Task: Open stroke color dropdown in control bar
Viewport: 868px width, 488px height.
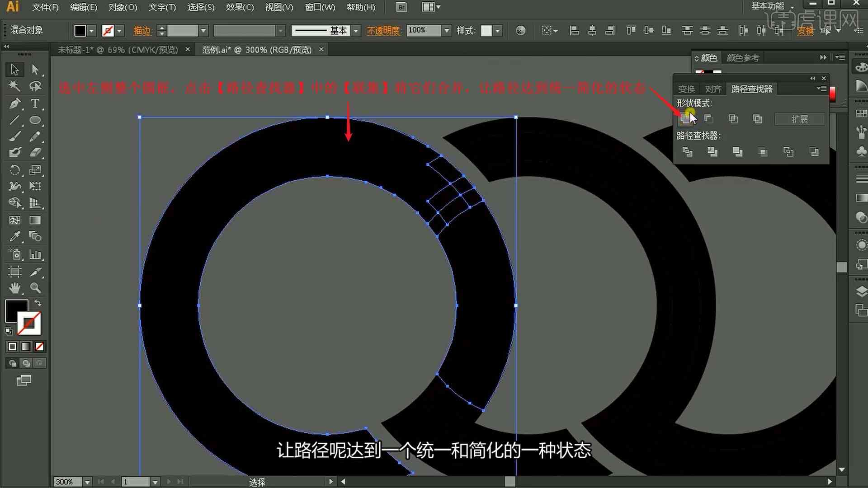Action: pyautogui.click(x=120, y=31)
